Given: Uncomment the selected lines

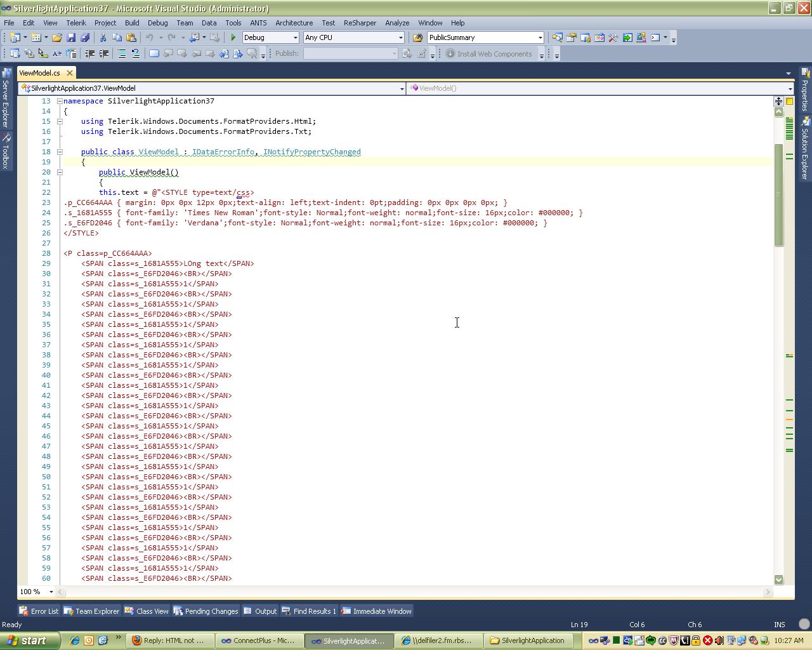Looking at the screenshot, I should point(136,54).
